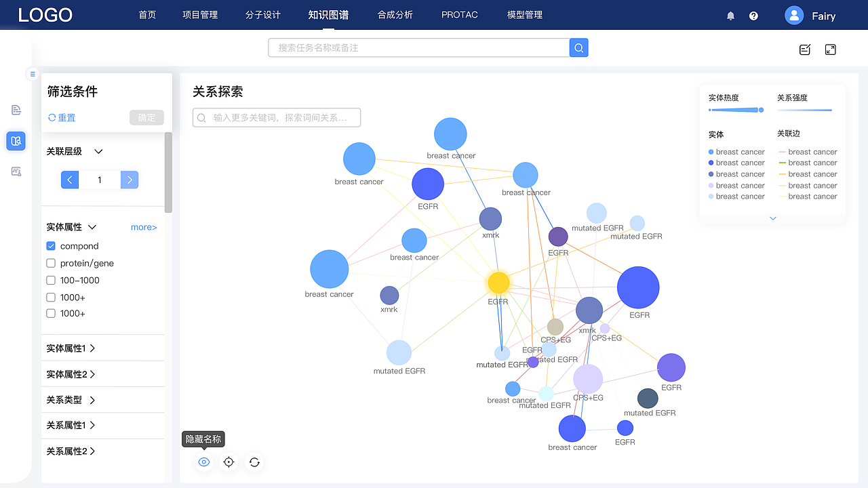Click the first blue breast cancer entity legend dot
This screenshot has height=488, width=868.
(711, 152)
